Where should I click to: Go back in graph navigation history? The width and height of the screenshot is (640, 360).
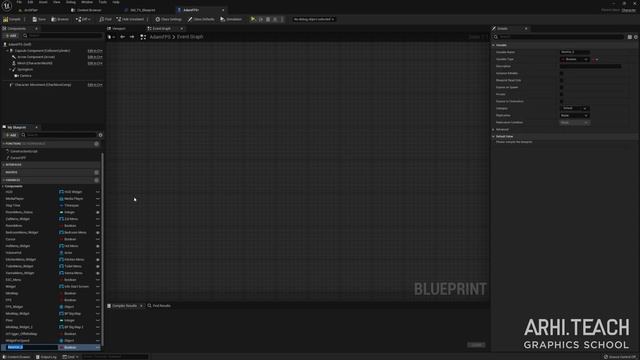pos(122,37)
